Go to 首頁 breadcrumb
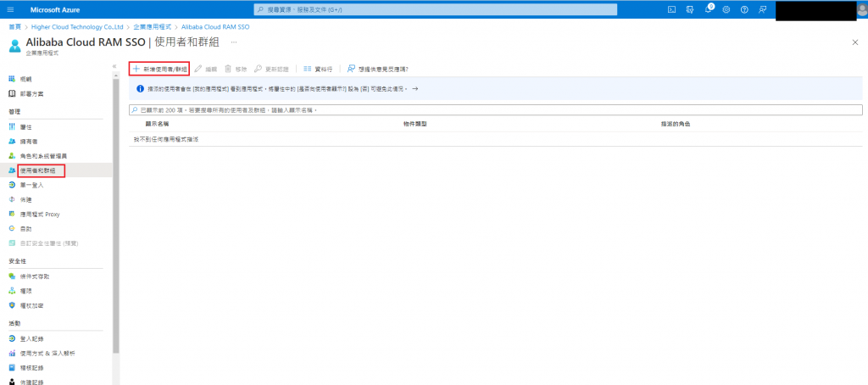The height and width of the screenshot is (385, 868). click(15, 26)
